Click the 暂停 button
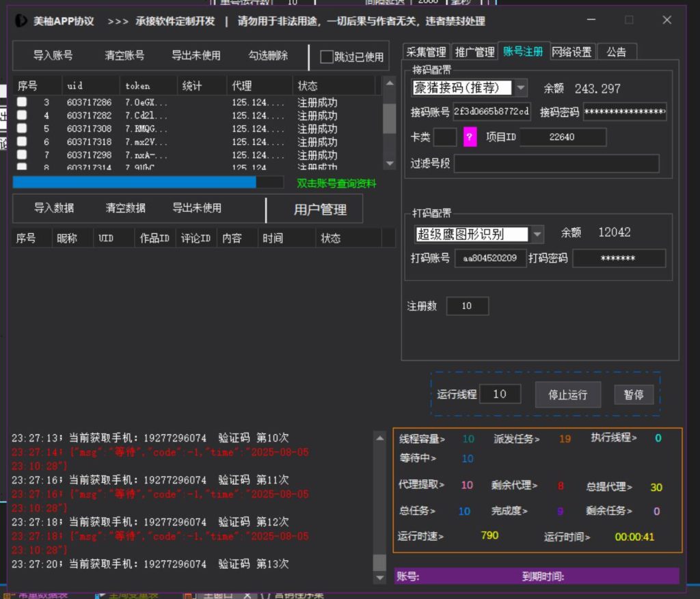700x599 pixels. [x=633, y=395]
